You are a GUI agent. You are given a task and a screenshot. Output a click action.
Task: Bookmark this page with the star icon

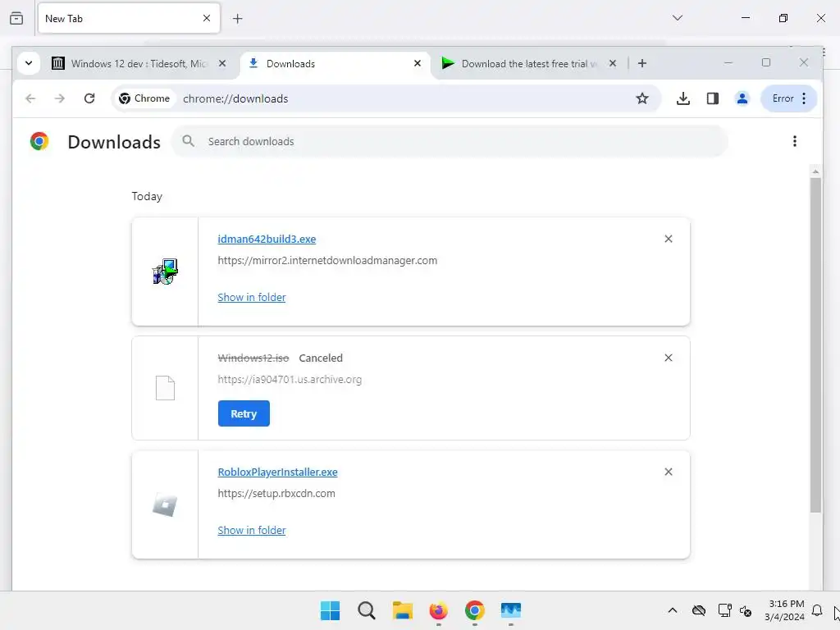click(641, 98)
